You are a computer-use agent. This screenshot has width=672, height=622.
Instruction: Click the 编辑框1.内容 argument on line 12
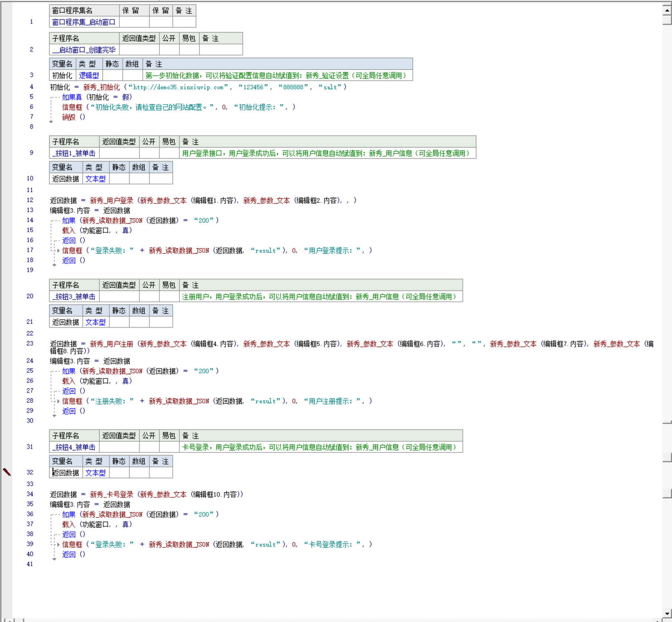pos(214,200)
